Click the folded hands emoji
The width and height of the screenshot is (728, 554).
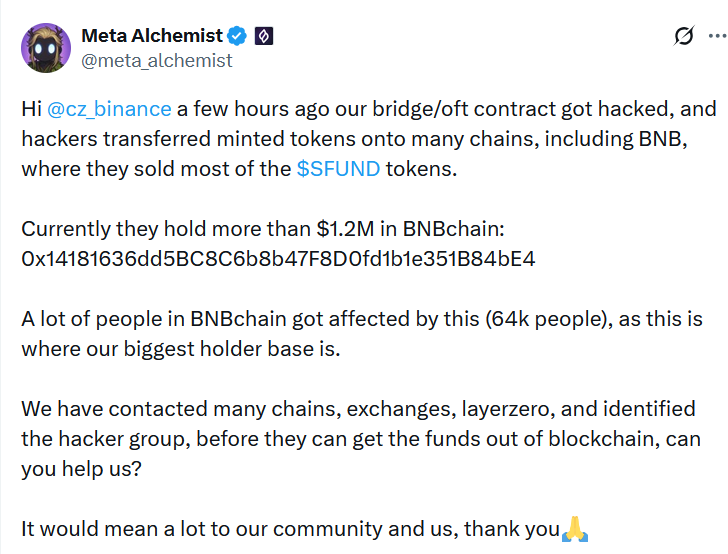[x=575, y=529]
